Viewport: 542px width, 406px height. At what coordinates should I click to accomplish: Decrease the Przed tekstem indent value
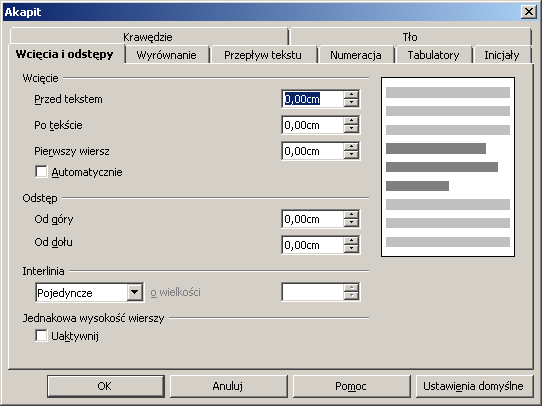point(351,103)
